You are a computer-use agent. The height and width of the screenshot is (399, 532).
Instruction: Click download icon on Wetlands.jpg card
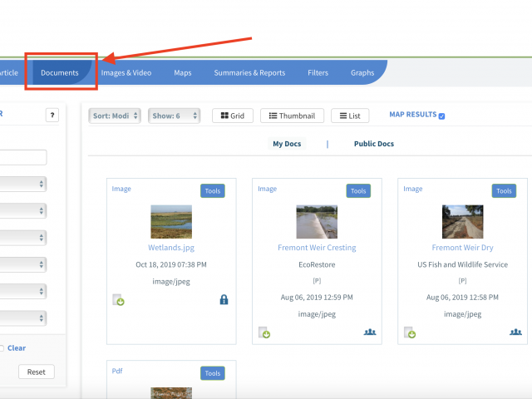(x=118, y=300)
